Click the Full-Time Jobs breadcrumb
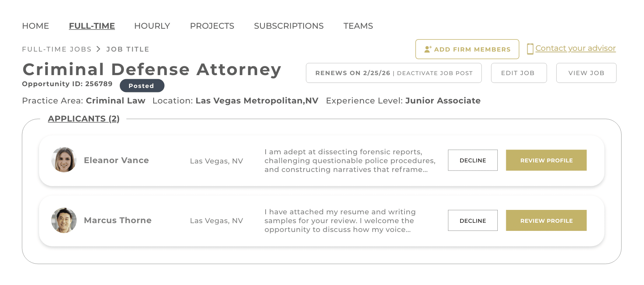Screen dimensions: 644x285 coord(57,49)
